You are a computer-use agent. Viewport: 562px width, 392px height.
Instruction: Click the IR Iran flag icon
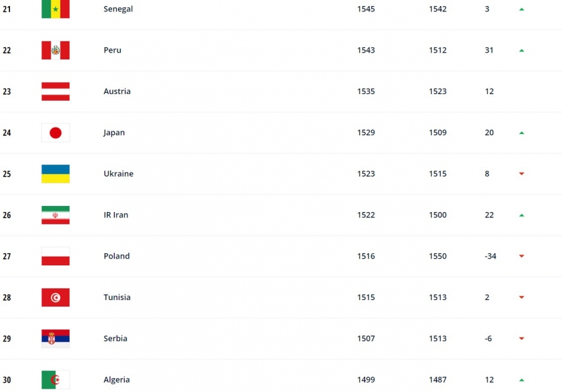[55, 215]
